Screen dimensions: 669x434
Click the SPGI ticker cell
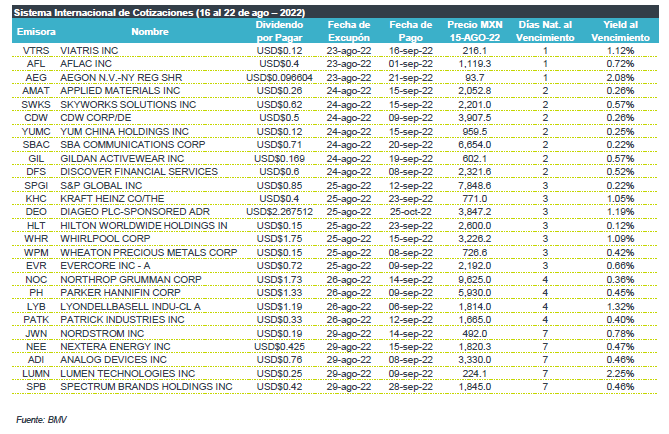[36, 186]
